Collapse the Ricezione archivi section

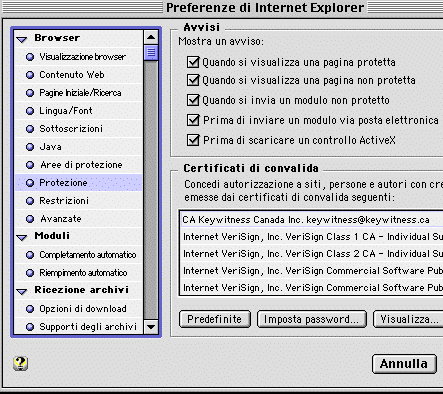coord(22,291)
